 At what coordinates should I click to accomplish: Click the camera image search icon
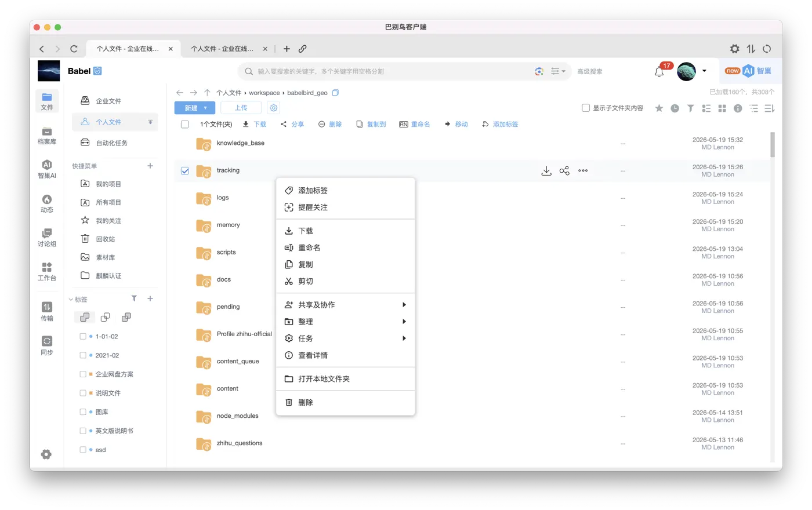coord(539,71)
